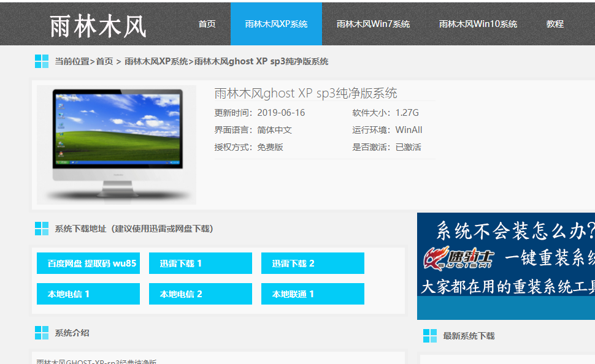Open the 雨林木风Win10系统 tab
Image resolution: width=595 pixels, height=364 pixels.
tap(478, 24)
